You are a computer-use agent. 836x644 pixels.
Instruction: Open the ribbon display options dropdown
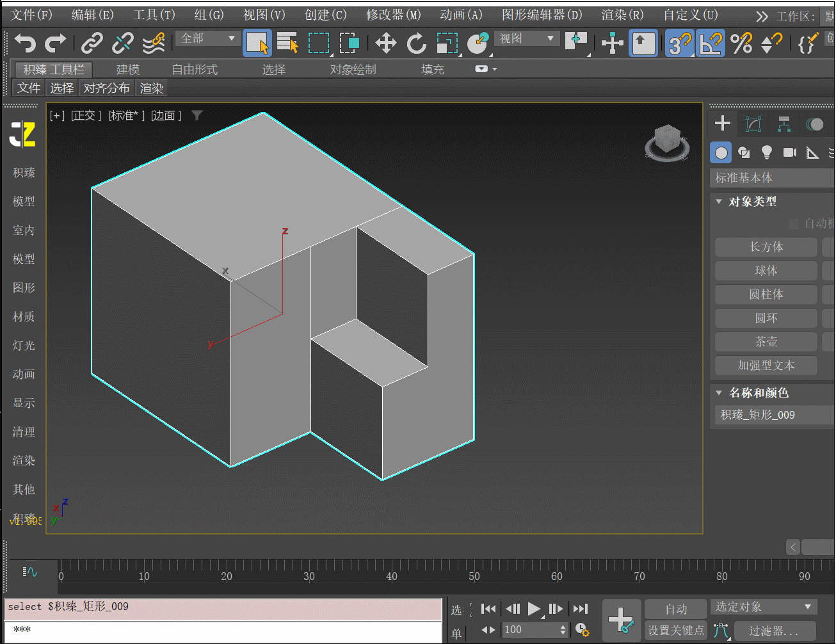click(x=486, y=68)
